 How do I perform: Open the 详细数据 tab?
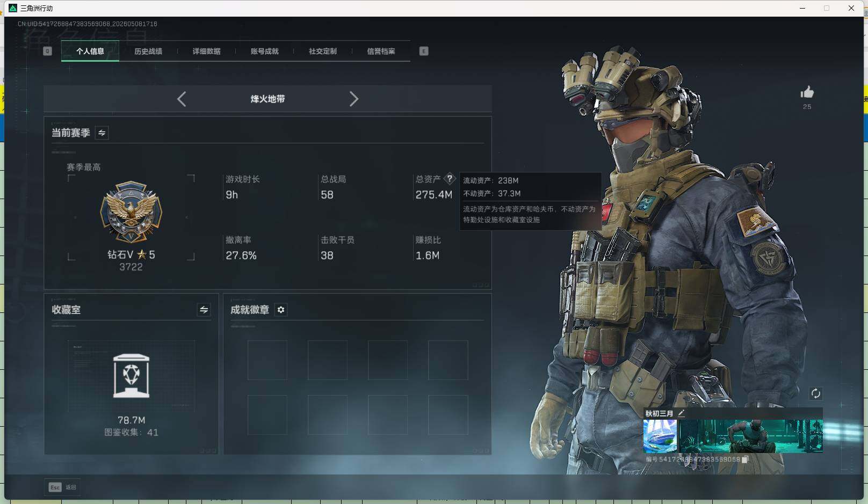pos(206,52)
